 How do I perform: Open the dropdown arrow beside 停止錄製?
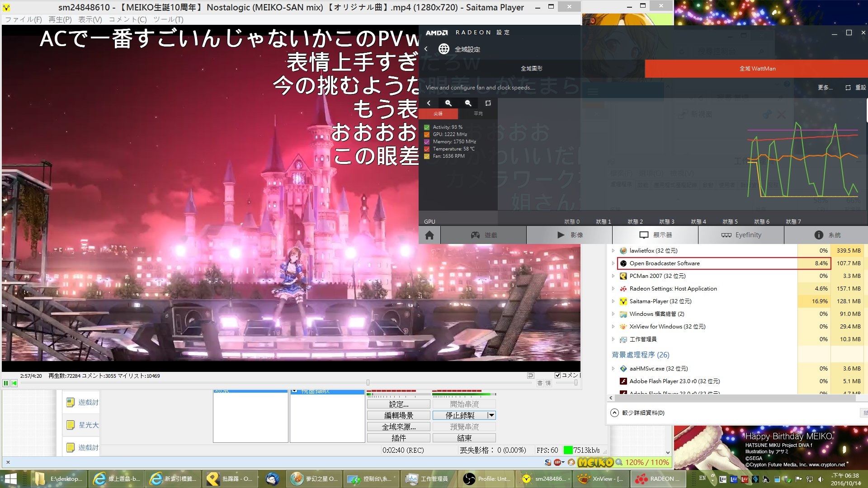(x=491, y=415)
